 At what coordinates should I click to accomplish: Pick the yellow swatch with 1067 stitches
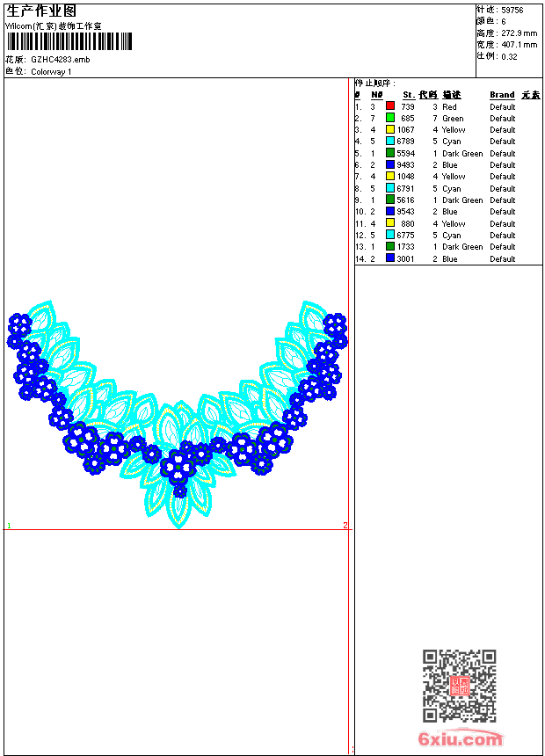point(390,129)
